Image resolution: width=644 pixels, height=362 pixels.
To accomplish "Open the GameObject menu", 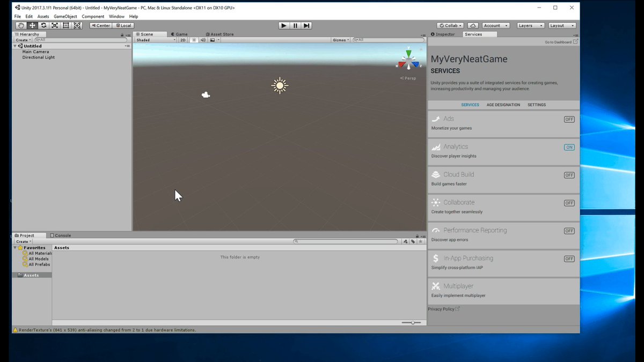I will pos(65,17).
